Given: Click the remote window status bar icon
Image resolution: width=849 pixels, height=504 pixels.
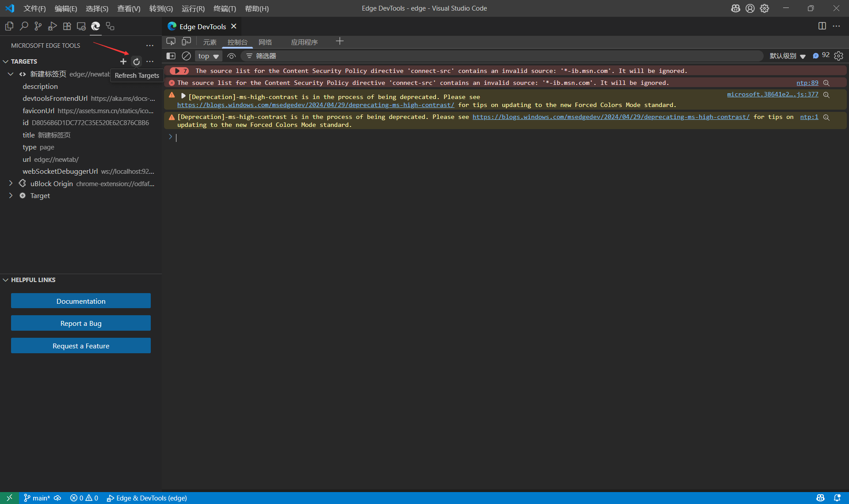Looking at the screenshot, I should tap(9, 498).
